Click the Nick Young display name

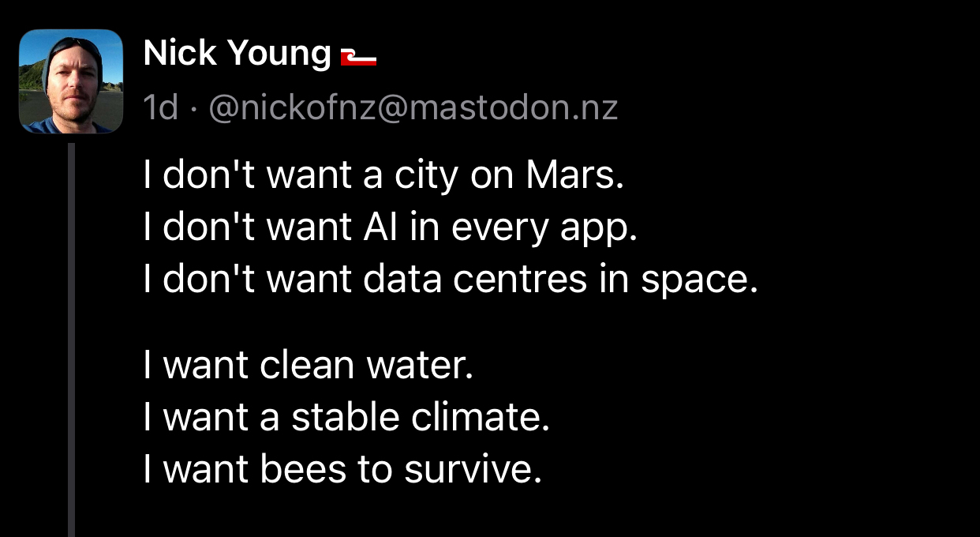click(237, 54)
